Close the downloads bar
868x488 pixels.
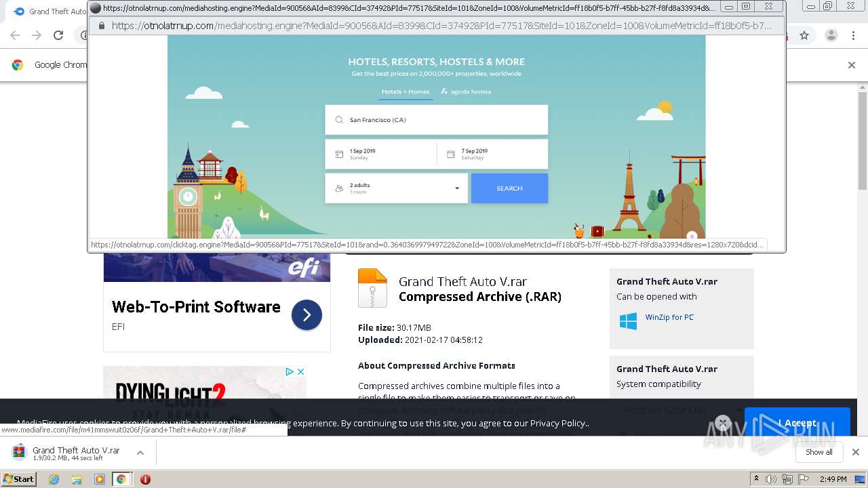point(855,452)
